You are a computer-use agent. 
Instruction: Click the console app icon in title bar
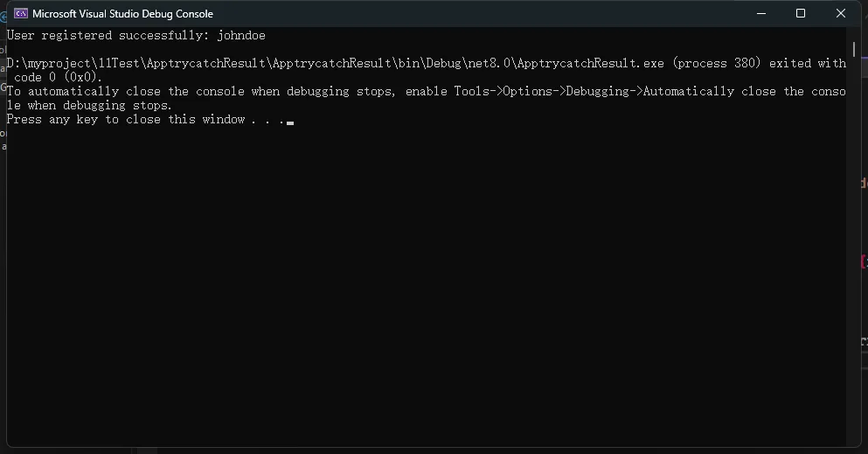click(x=21, y=13)
